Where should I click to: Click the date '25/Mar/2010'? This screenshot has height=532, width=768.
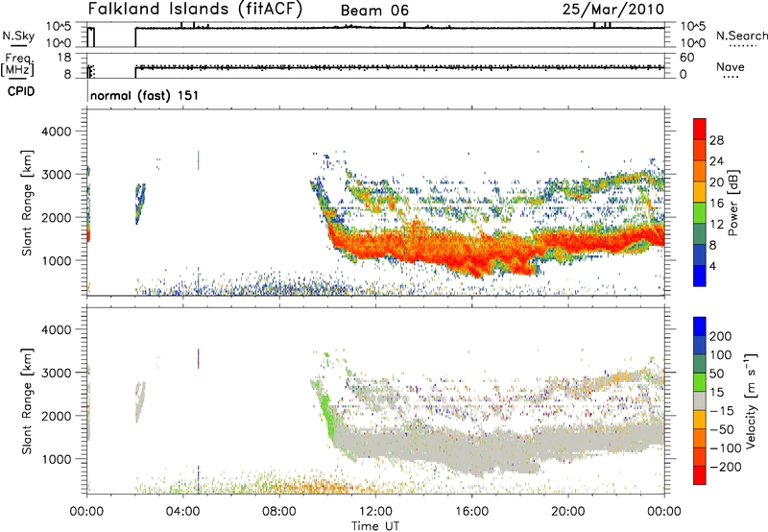(x=613, y=9)
